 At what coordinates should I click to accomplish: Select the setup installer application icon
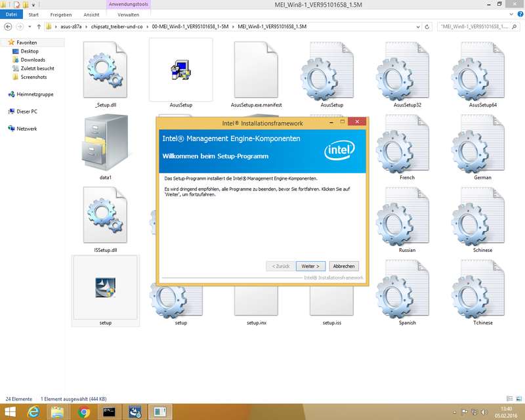click(x=105, y=287)
